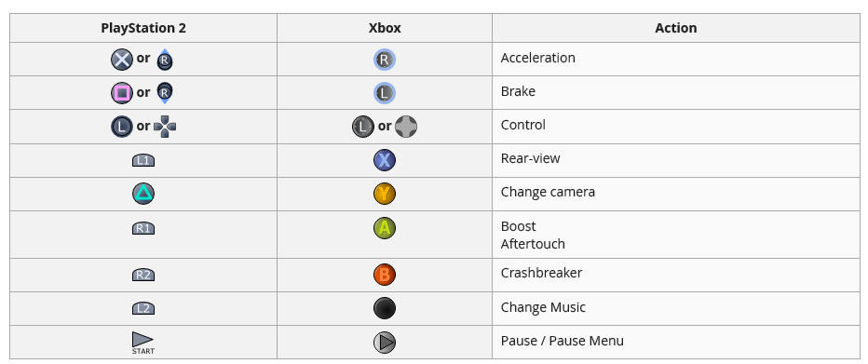This screenshot has height=364, width=868.
Task: Click the Xbox blue X button icon
Action: click(x=385, y=160)
